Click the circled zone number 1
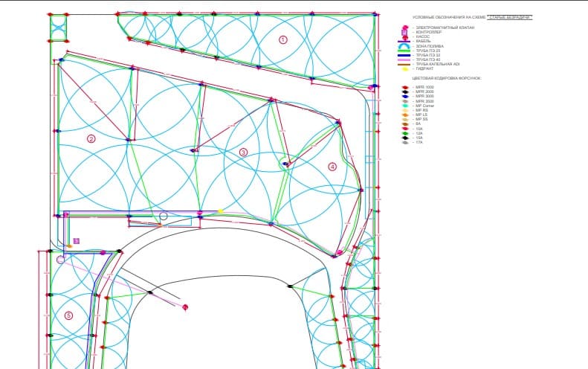This screenshot has height=369, width=588. click(283, 39)
